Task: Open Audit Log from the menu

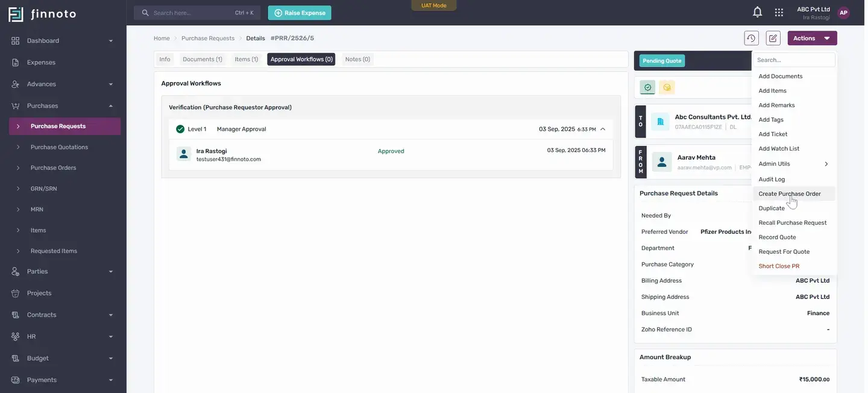Action: [794, 179]
